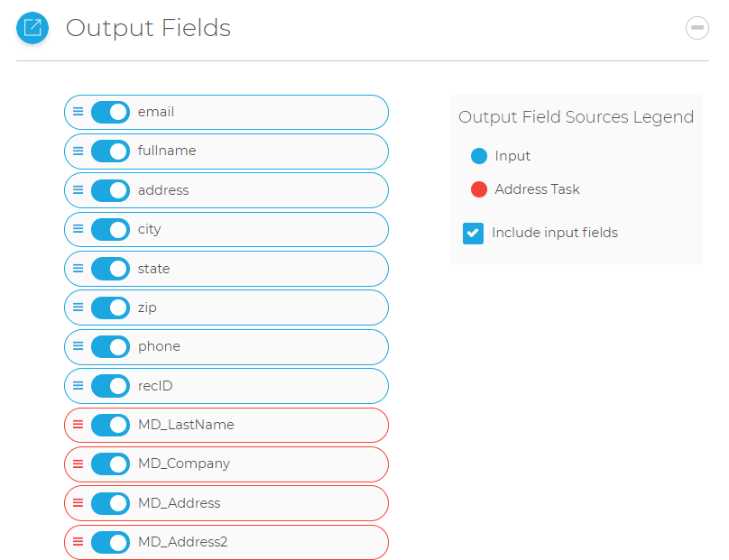Click the blue Input legend color dot
The width and height of the screenshot is (729, 560).
(x=479, y=156)
